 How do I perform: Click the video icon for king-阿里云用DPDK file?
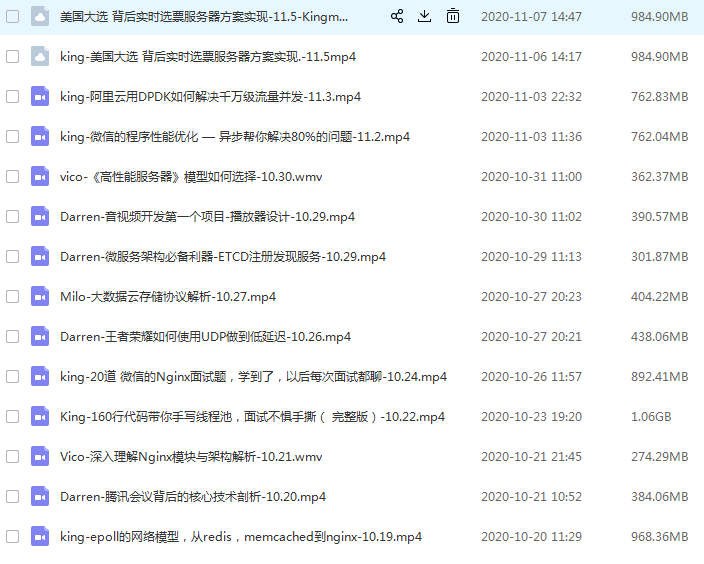click(40, 97)
